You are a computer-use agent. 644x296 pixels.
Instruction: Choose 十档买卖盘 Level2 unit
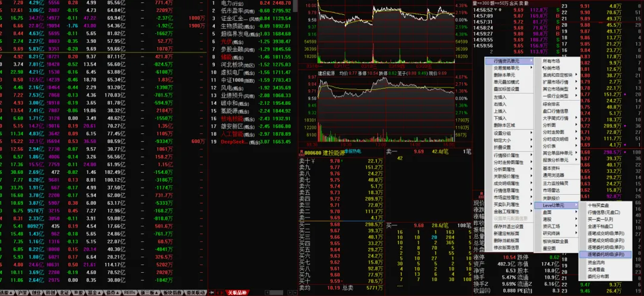coord(605,205)
